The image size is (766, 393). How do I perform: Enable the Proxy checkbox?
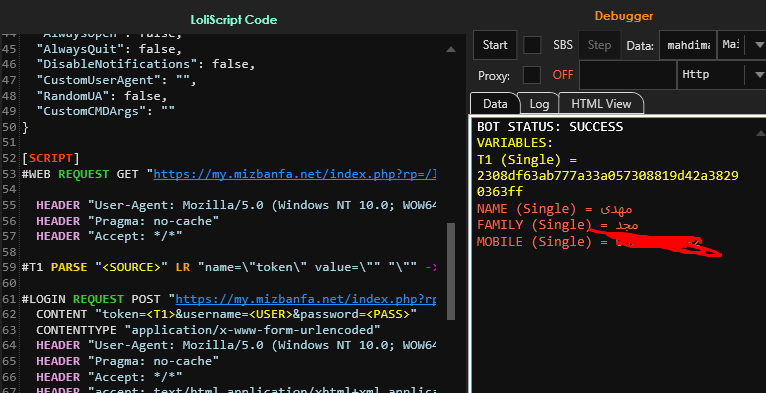point(532,75)
